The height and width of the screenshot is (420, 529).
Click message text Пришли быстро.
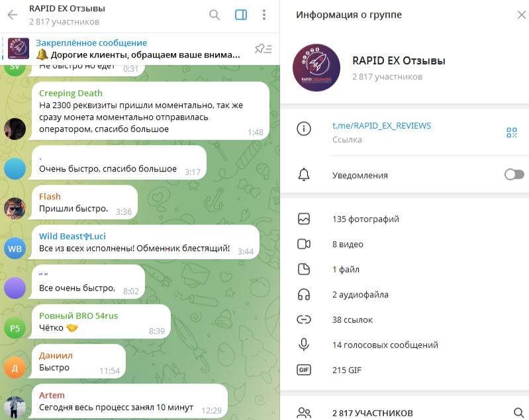click(73, 209)
